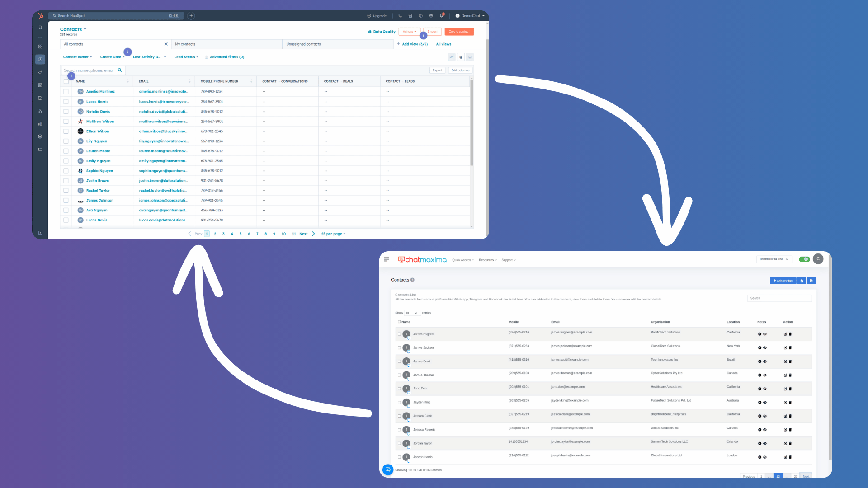This screenshot has height=488, width=868.
Task: Type in the ChatMaxima contacts search field
Action: [x=778, y=298]
